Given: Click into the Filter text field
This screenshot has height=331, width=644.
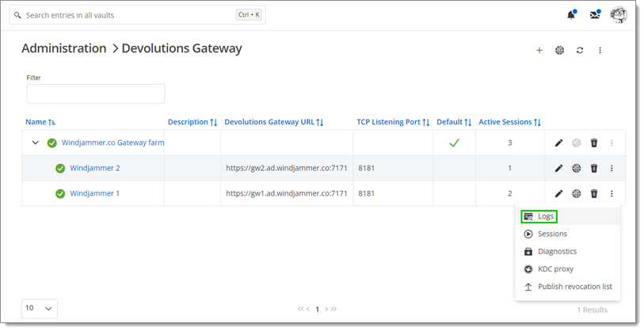Looking at the screenshot, I should (x=96, y=94).
